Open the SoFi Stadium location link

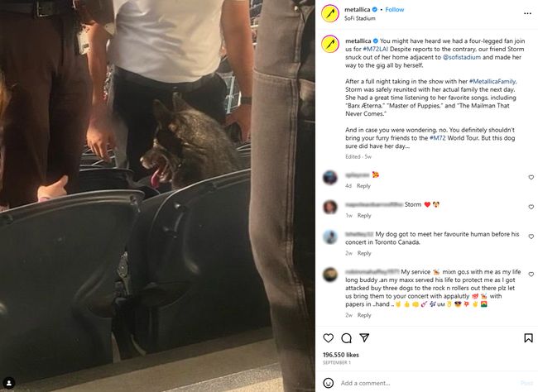pyautogui.click(x=360, y=18)
